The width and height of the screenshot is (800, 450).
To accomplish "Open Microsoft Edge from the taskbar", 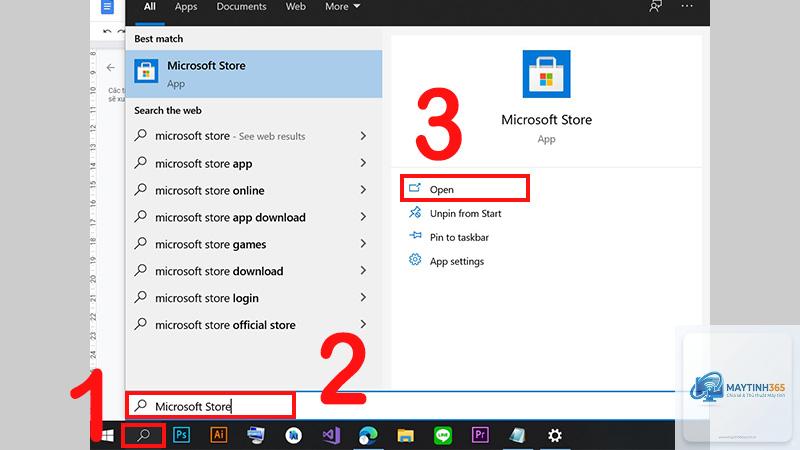I will click(x=368, y=435).
